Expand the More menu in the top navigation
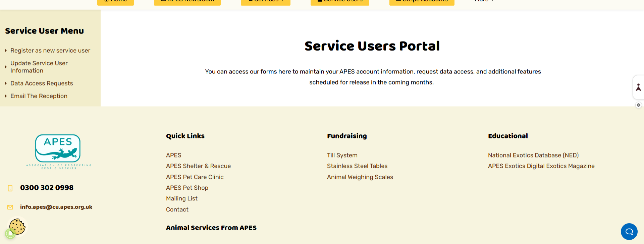Viewport: 644px width, 244px height. (x=484, y=1)
